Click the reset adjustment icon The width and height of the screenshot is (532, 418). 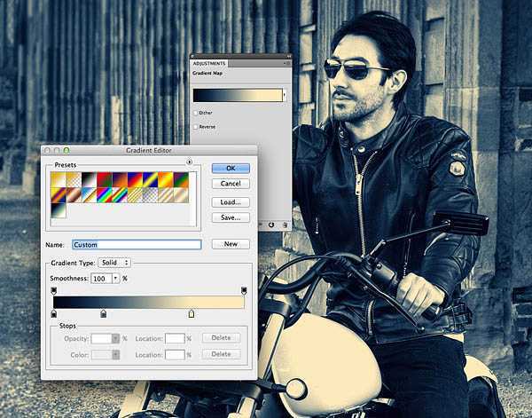coord(271,225)
